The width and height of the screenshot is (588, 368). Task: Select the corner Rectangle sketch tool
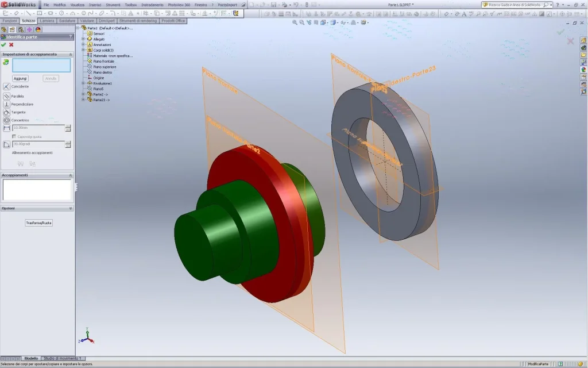pyautogui.click(x=39, y=13)
